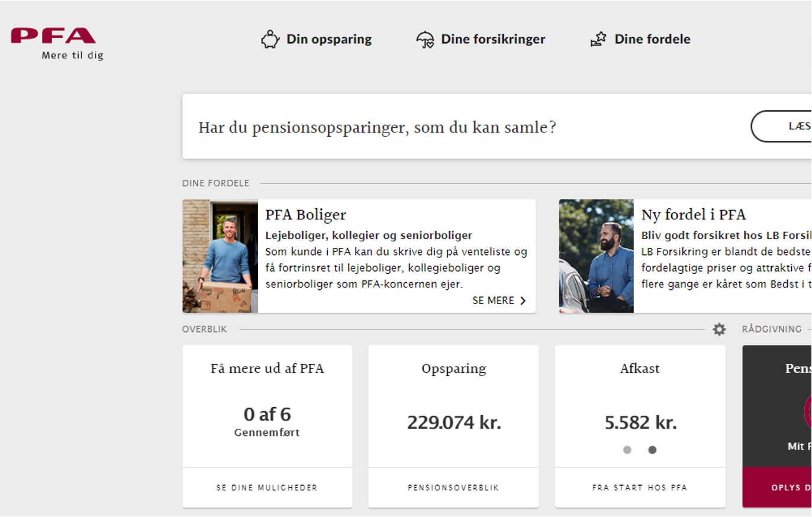Click PENSIONSOVERBLIK button
This screenshot has height=517, width=812.
(453, 488)
